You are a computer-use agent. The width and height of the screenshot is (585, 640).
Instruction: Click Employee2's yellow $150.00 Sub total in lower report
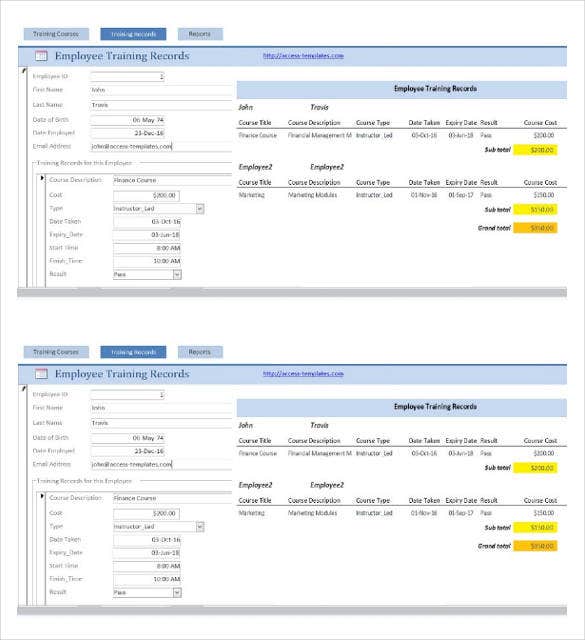[x=535, y=527]
